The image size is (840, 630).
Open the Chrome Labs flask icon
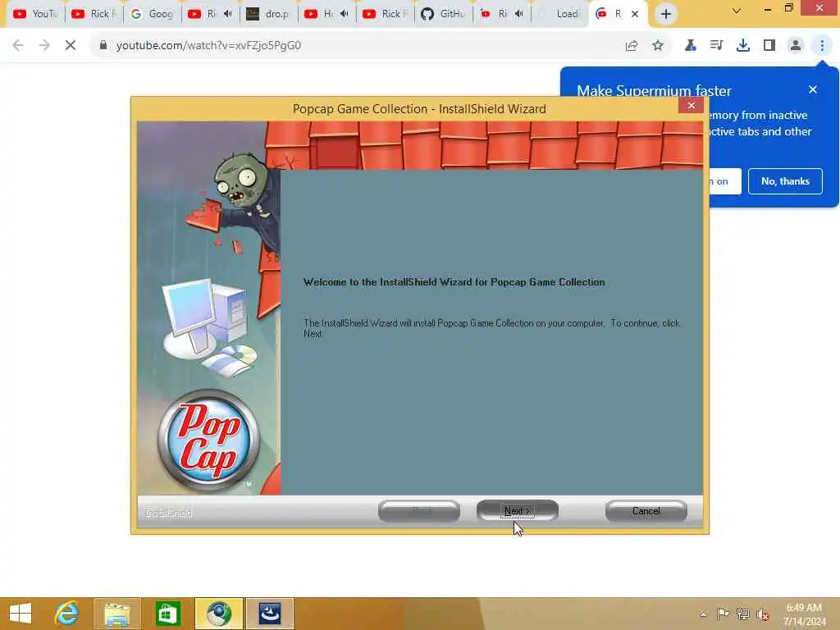tap(691, 46)
